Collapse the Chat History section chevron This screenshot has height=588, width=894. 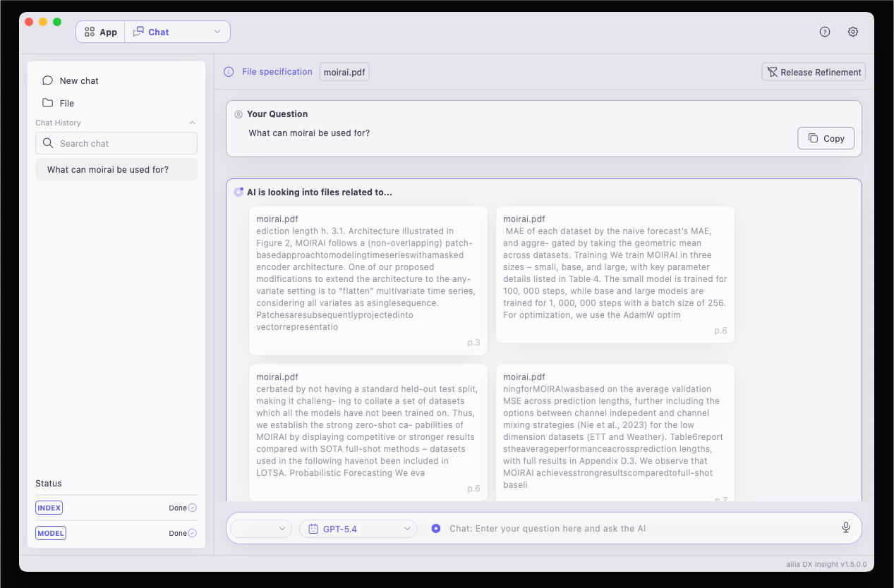pos(193,123)
